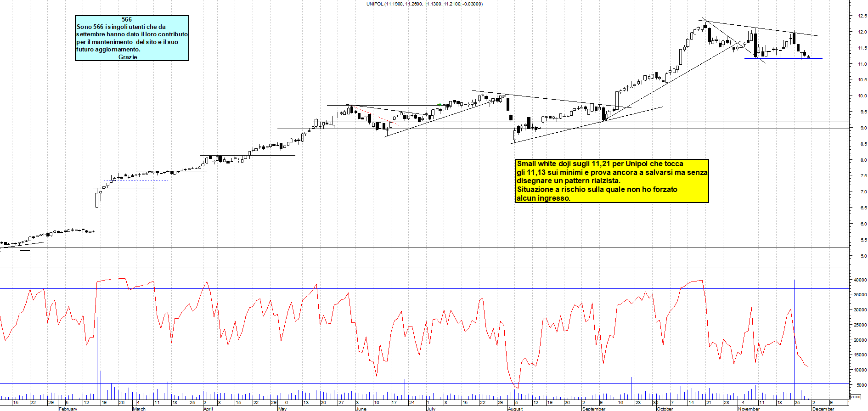868x411 pixels.
Task: Click the 8.5 price axis label
Action: coord(863,144)
